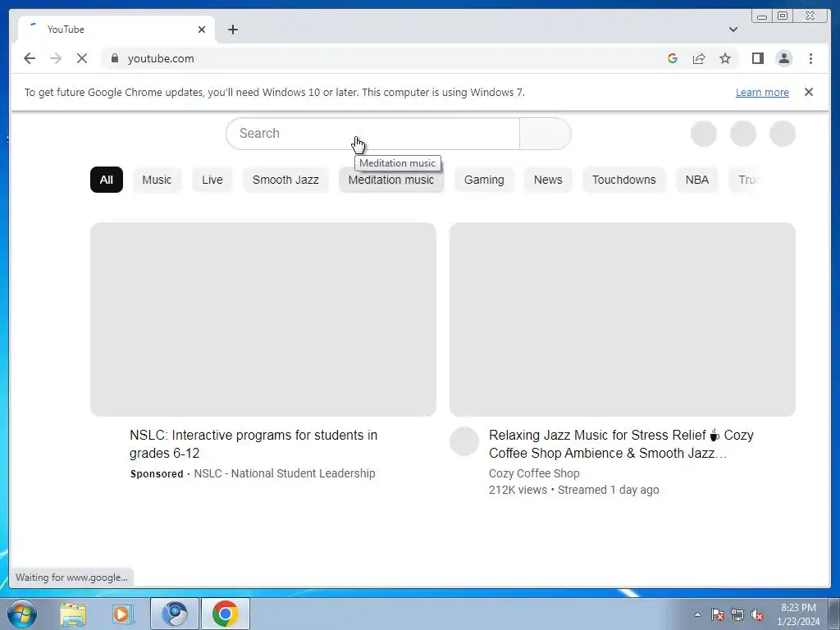Open the Windows Start button
Image resolution: width=840 pixels, height=630 pixels.
[22, 614]
